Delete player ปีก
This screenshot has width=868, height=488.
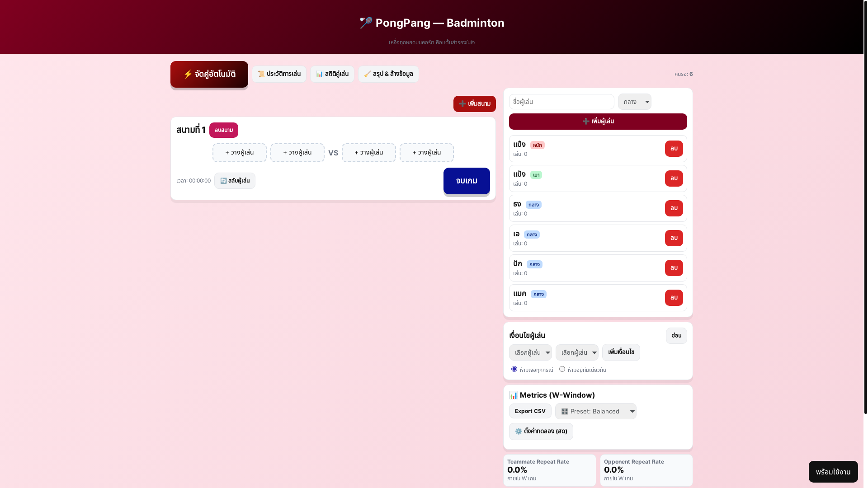pyautogui.click(x=674, y=268)
